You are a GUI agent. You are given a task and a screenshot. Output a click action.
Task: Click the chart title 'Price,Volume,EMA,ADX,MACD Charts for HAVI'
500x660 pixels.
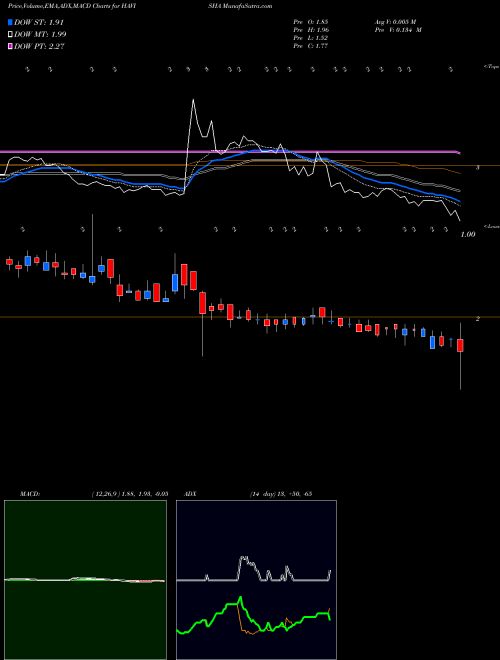click(74, 6)
